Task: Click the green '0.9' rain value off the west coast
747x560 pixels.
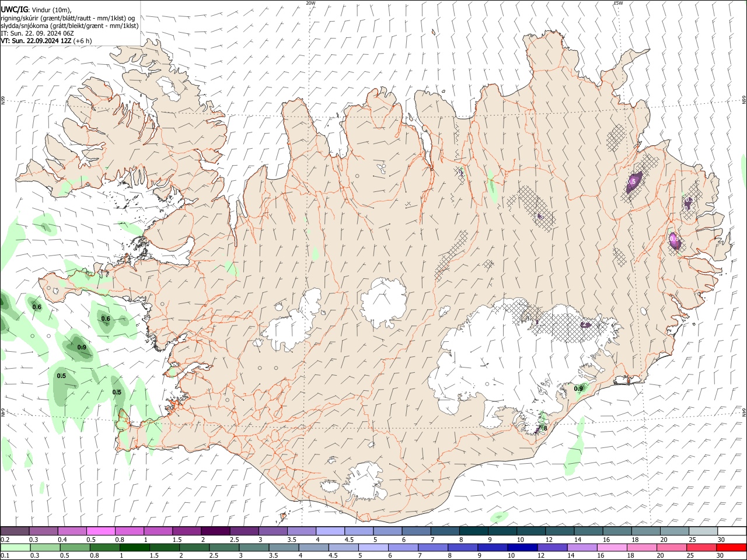Action: (x=82, y=347)
